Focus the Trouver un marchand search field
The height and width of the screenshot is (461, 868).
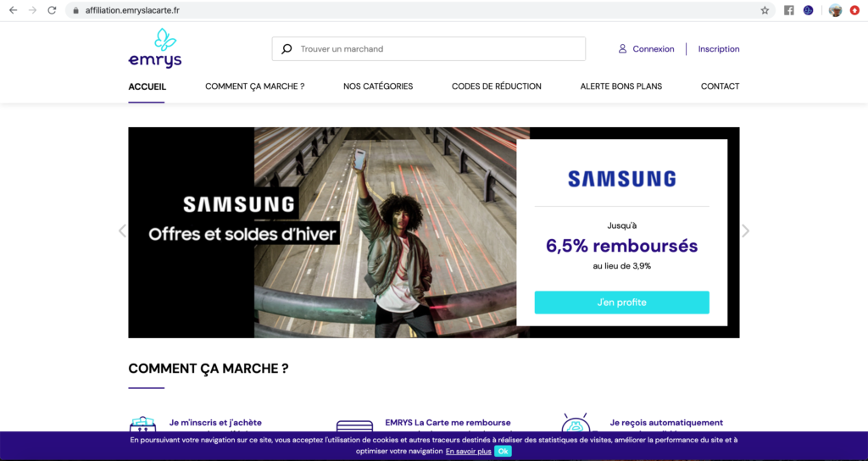coord(428,48)
